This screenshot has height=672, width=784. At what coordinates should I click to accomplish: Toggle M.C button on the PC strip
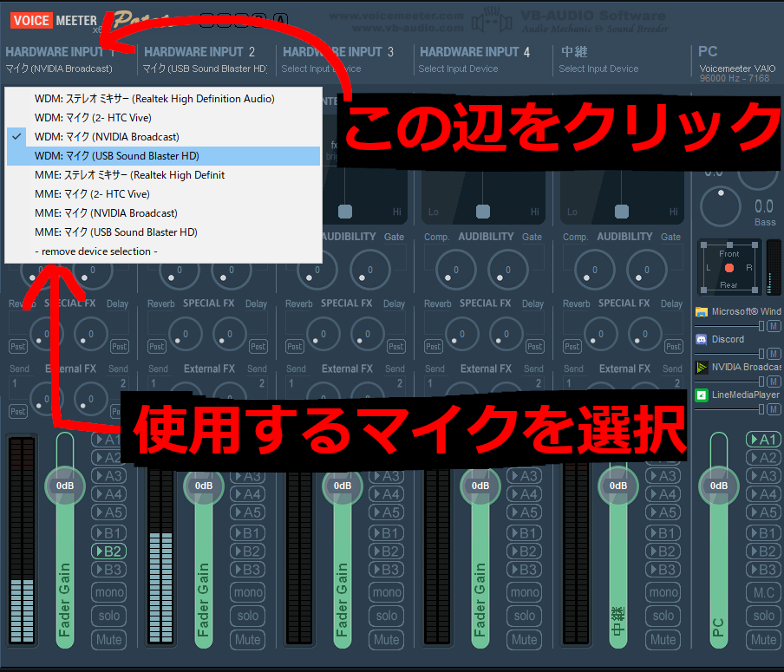[763, 592]
